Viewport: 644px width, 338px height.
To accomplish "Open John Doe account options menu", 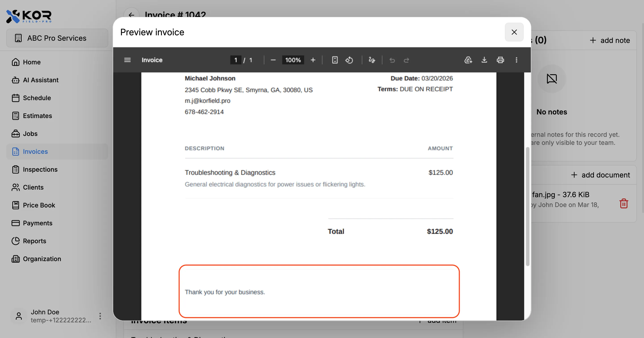I will click(x=100, y=316).
